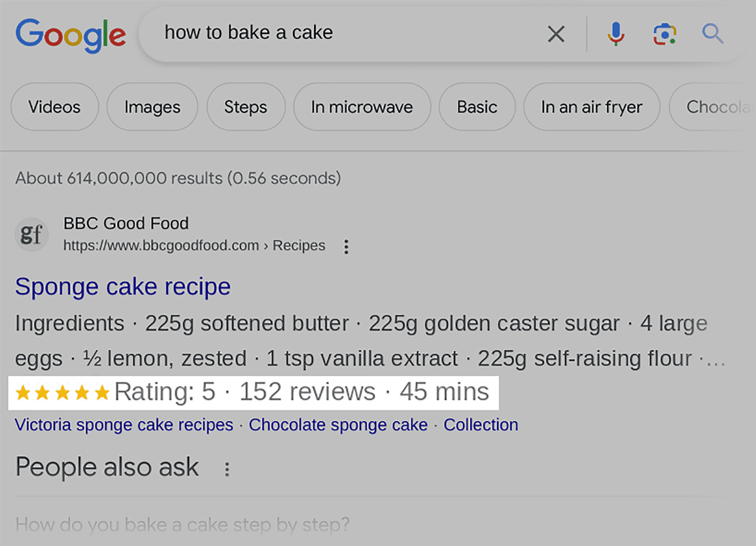
Task: Select the Videos filter chip
Action: click(54, 107)
